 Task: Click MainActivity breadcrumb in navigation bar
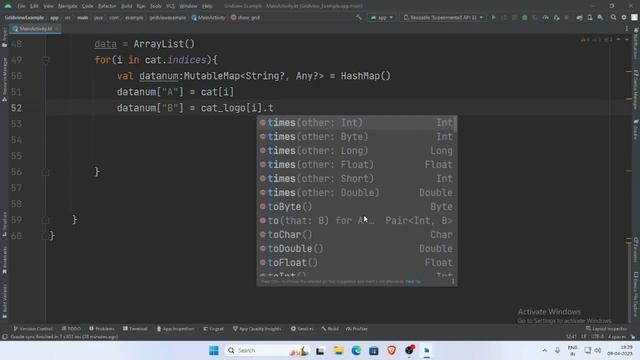click(x=208, y=18)
